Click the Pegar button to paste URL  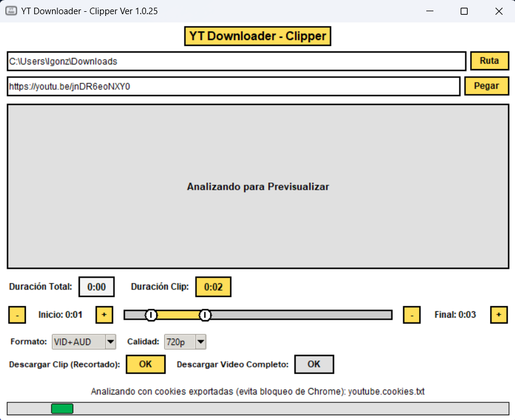pos(487,86)
